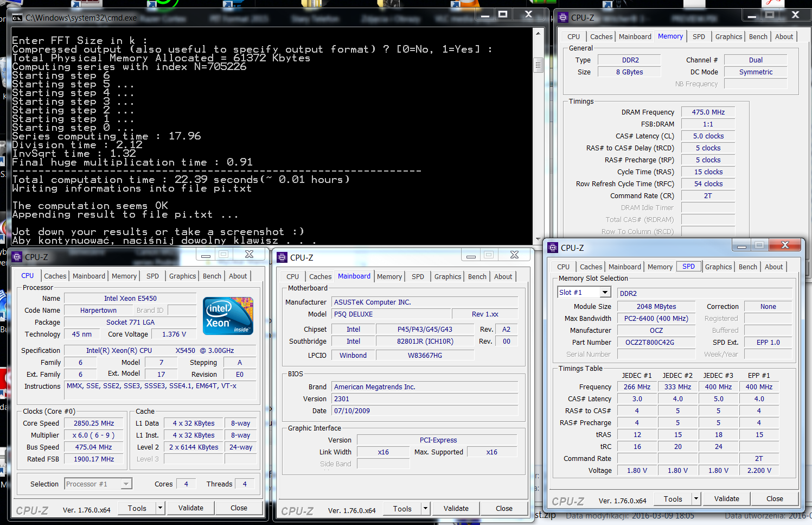Click the Rated FSB 1900.17 MHz value

pyautogui.click(x=94, y=459)
